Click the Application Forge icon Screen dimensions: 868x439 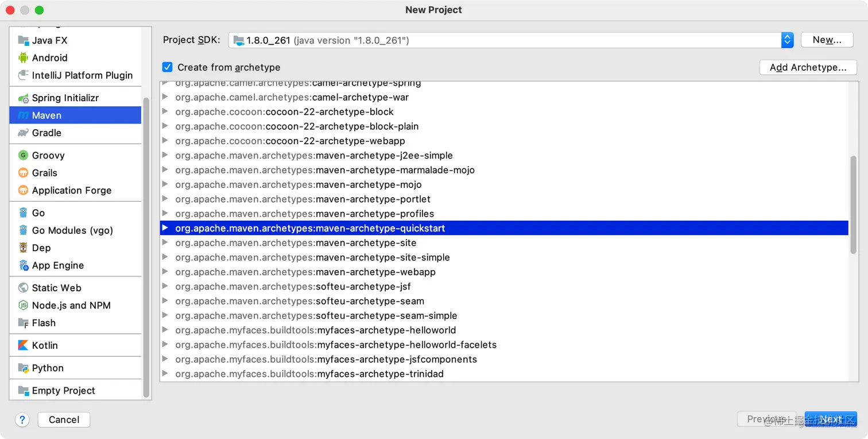point(23,190)
